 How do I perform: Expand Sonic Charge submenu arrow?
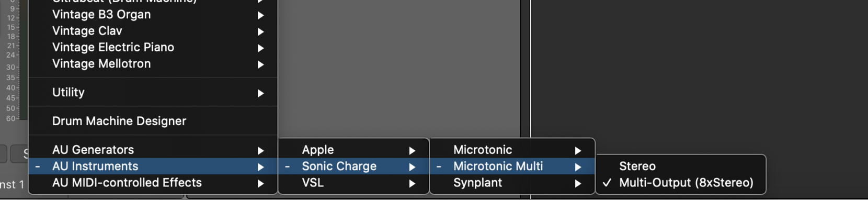point(412,166)
